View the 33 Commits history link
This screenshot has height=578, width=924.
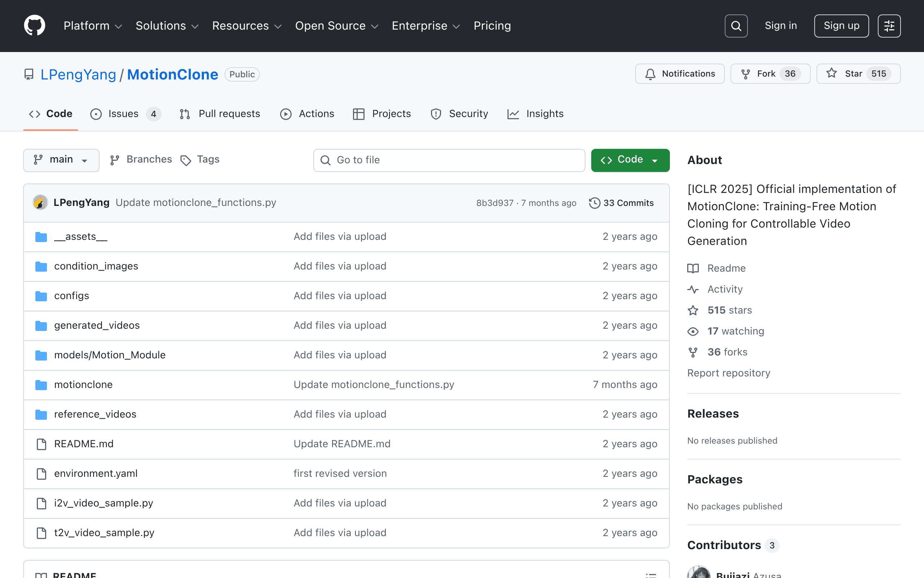click(621, 203)
